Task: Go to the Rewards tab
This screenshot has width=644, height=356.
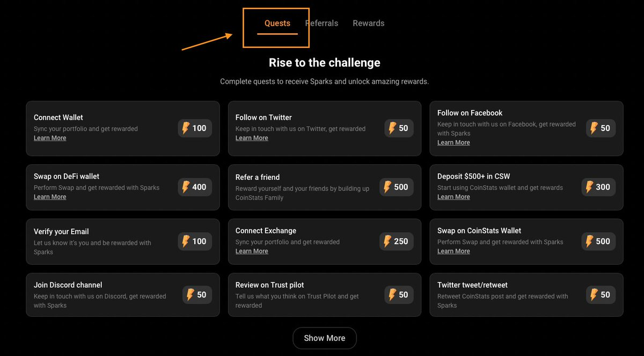Action: (369, 24)
